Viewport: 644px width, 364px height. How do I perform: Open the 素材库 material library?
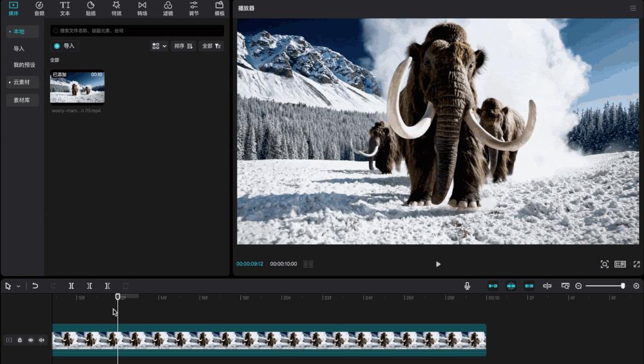tap(22, 100)
